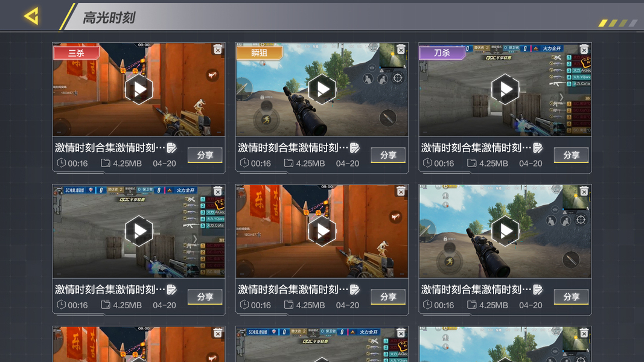This screenshot has height=362, width=644.
Task: Open the 瞬狙 sniper thumbnail
Action: (322, 89)
